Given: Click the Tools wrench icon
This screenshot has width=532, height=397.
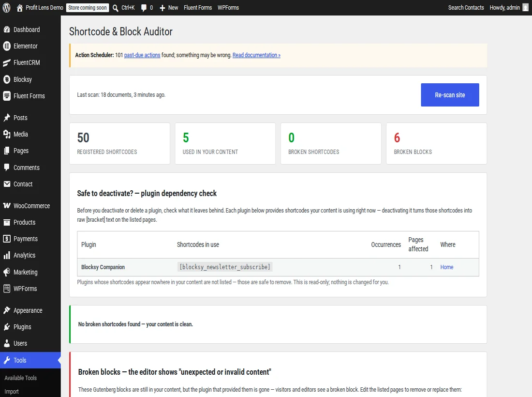Looking at the screenshot, I should click(7, 360).
